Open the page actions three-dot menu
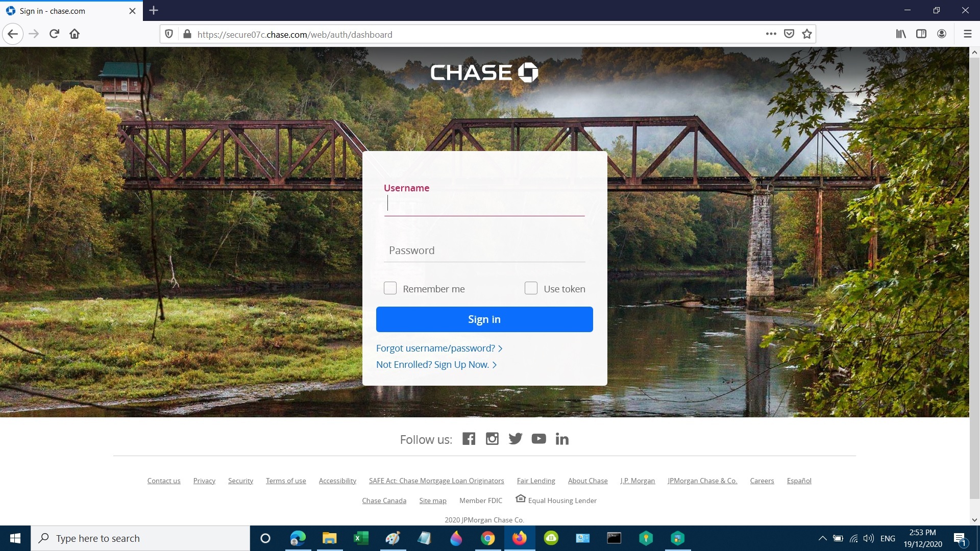The width and height of the screenshot is (980, 551). pos(771,34)
